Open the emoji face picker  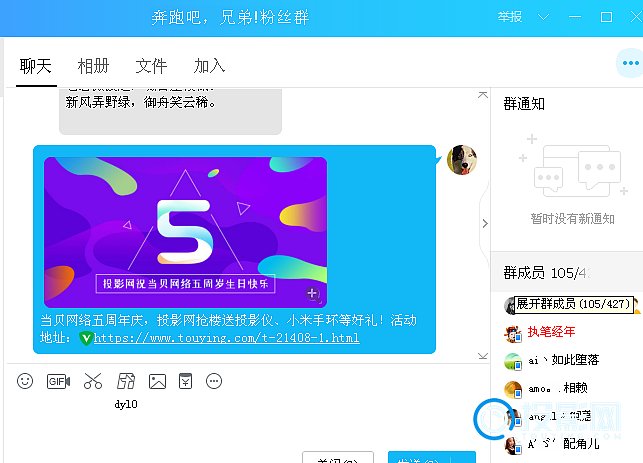click(x=25, y=381)
